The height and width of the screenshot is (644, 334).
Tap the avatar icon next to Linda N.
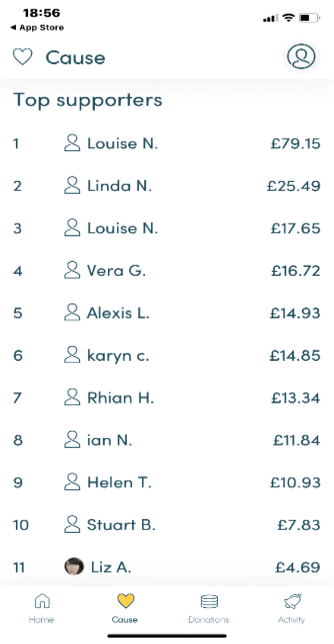point(72,185)
